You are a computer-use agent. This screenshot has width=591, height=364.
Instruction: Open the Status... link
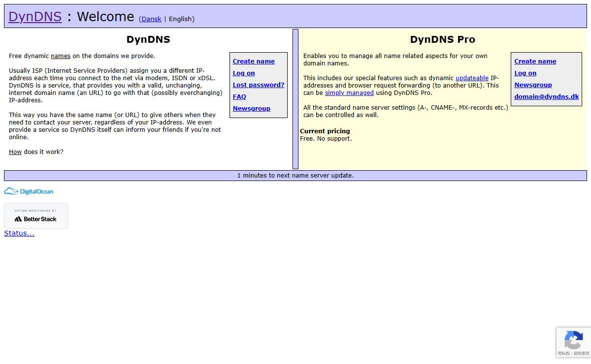coord(19,233)
